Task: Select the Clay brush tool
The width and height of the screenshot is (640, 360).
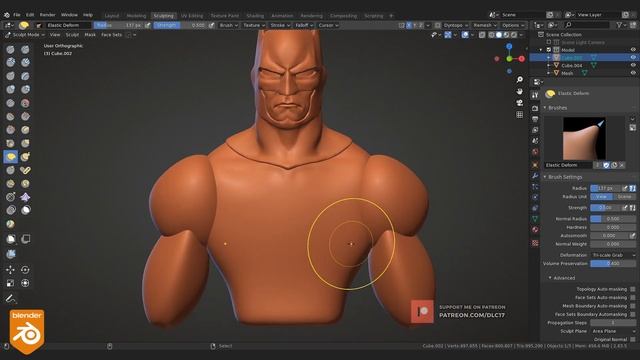Action: point(11,62)
